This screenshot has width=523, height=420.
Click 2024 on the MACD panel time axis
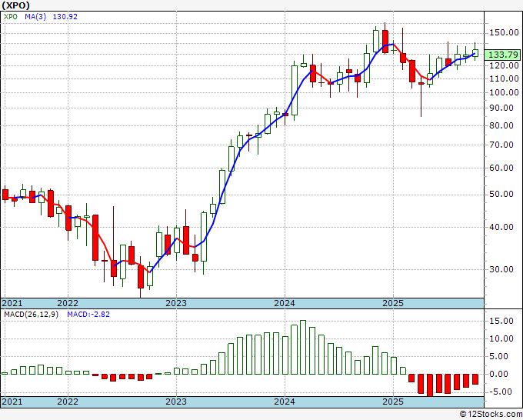pos(285,402)
